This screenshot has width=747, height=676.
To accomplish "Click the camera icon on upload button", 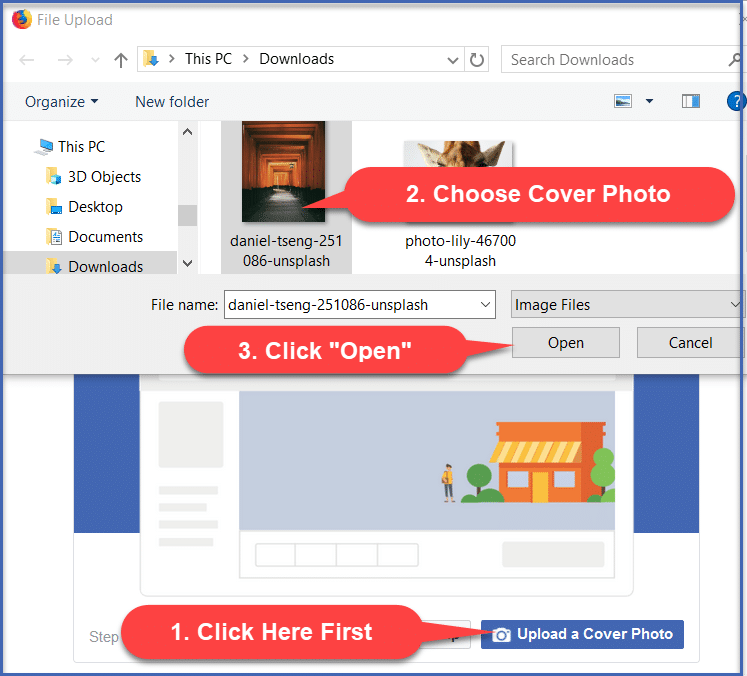I will (x=501, y=635).
